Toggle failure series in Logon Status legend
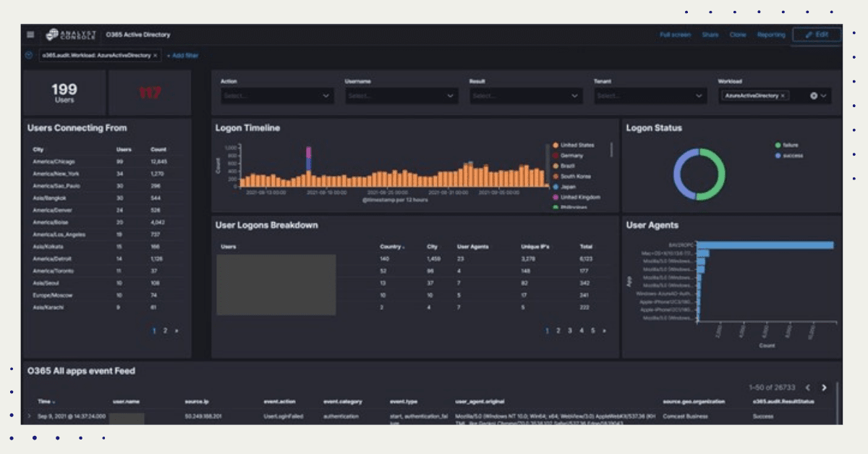This screenshot has height=454, width=868. coord(786,146)
